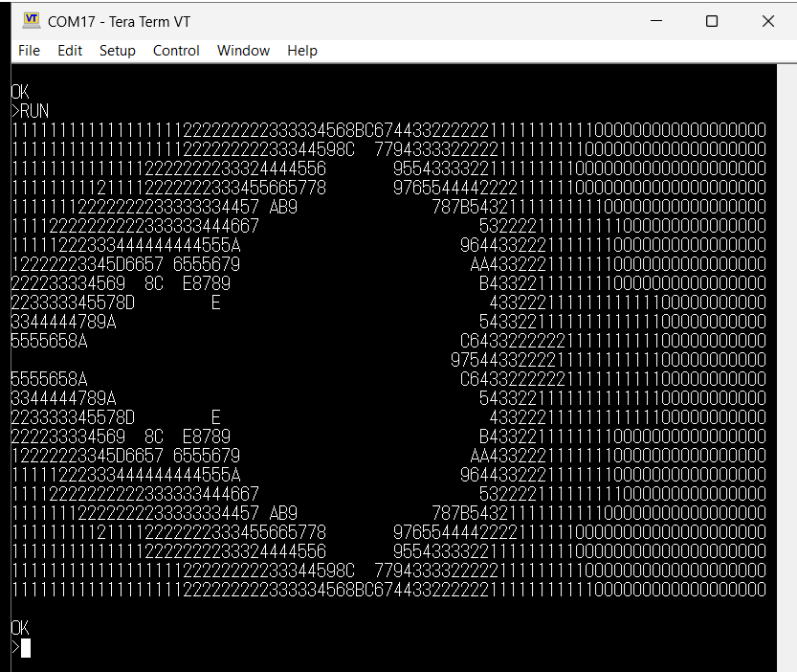Maximize the Tera Term window

click(x=712, y=21)
